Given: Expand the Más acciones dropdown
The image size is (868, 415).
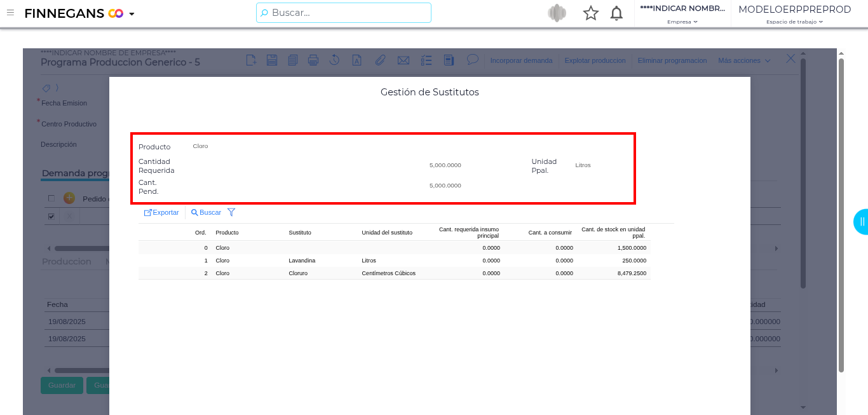Looking at the screenshot, I should 744,60.
